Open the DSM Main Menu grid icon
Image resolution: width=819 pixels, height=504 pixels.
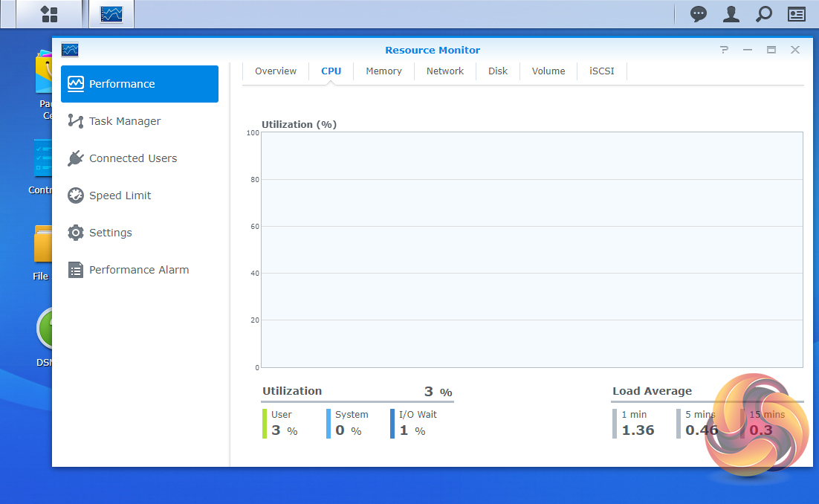(x=49, y=14)
